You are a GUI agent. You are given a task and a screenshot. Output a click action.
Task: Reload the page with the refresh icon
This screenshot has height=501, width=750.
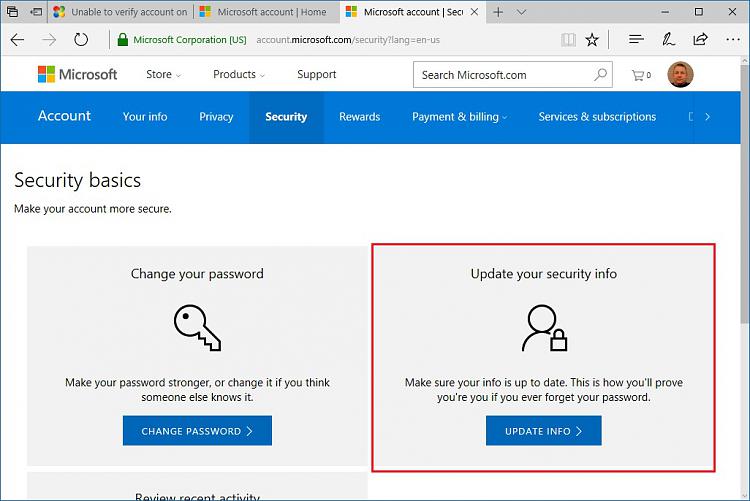tap(81, 40)
